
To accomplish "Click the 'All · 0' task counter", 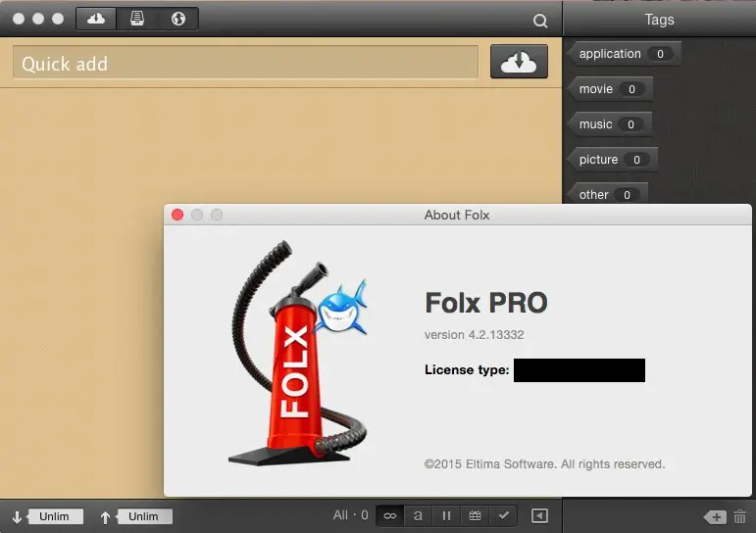I will point(350,515).
